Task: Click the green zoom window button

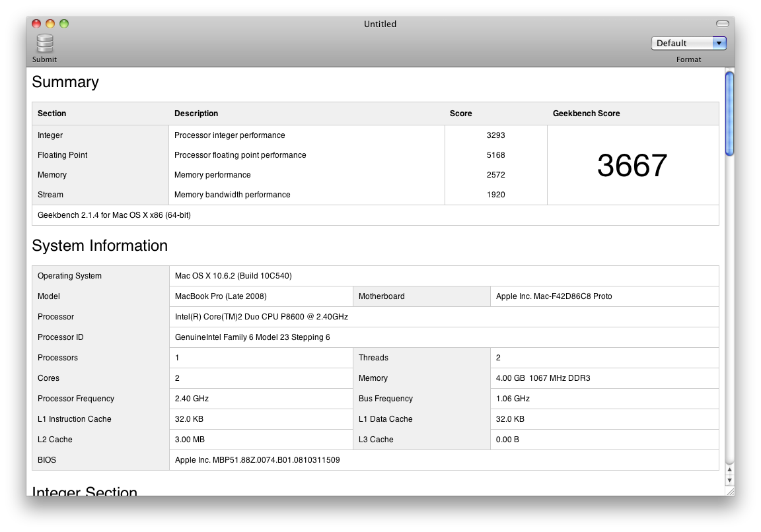Action: point(64,24)
